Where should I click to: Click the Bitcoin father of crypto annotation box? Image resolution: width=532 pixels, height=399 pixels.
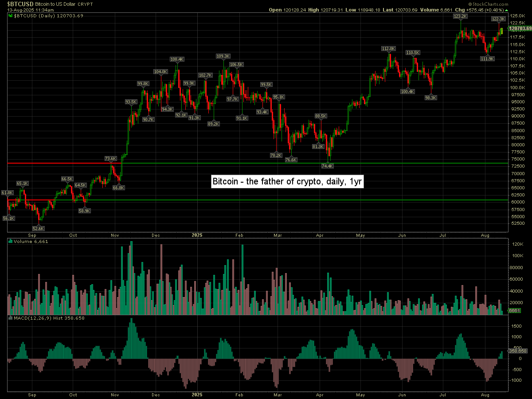[x=287, y=181]
